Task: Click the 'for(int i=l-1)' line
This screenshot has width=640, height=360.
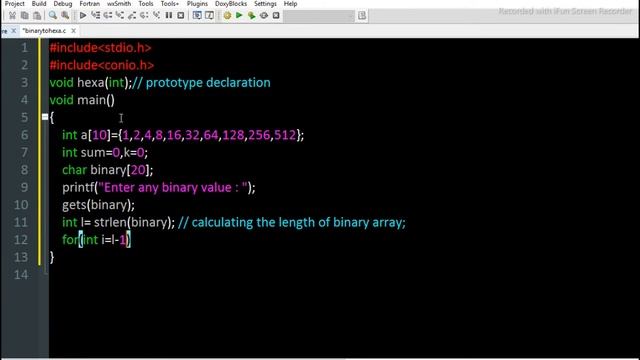Action: [96, 240]
